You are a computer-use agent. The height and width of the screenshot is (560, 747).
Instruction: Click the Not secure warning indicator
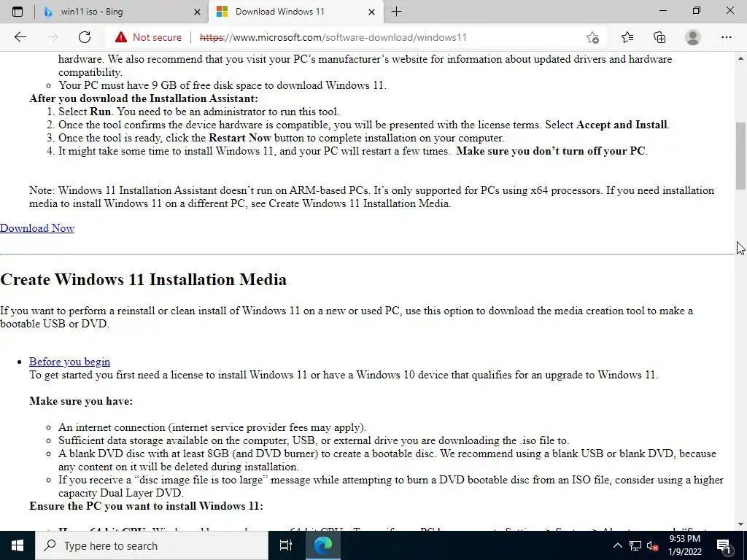tap(148, 37)
